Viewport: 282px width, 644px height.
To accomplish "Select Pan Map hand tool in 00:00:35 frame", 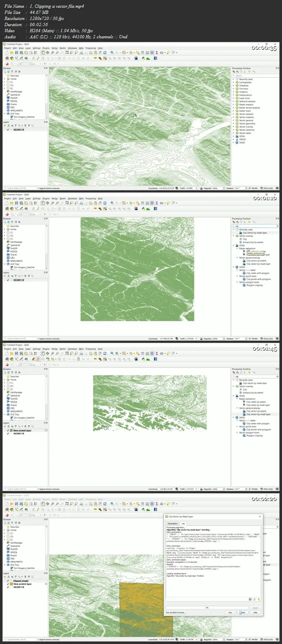I will (x=43, y=53).
